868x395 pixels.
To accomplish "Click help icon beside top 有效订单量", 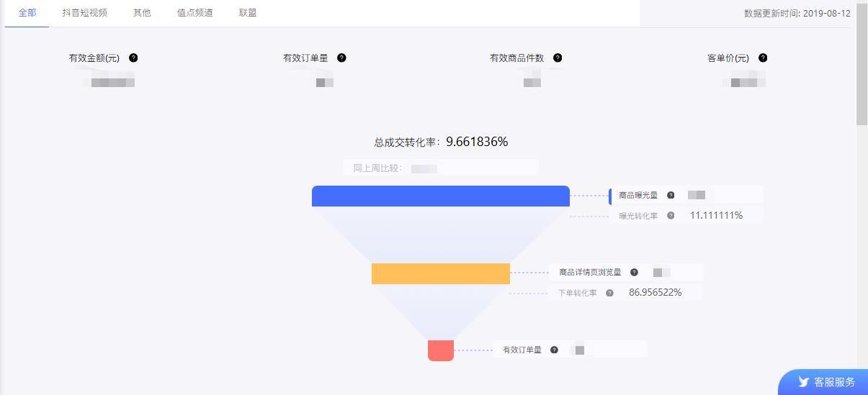I will pos(341,58).
